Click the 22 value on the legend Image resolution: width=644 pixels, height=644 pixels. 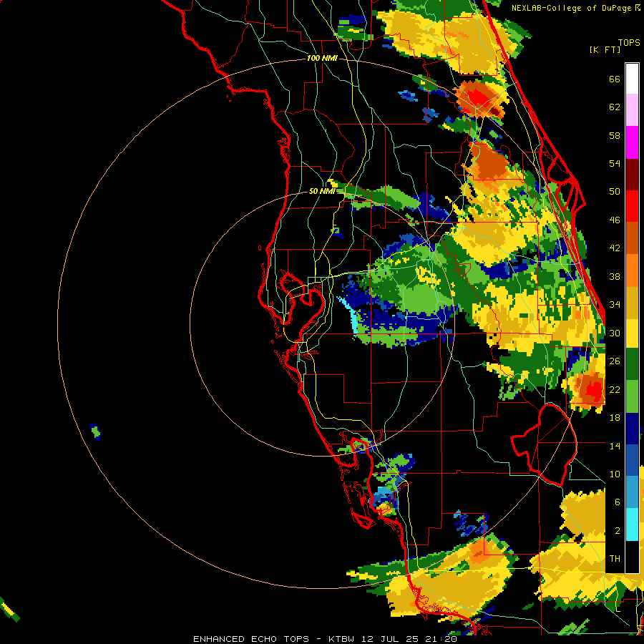tap(615, 389)
